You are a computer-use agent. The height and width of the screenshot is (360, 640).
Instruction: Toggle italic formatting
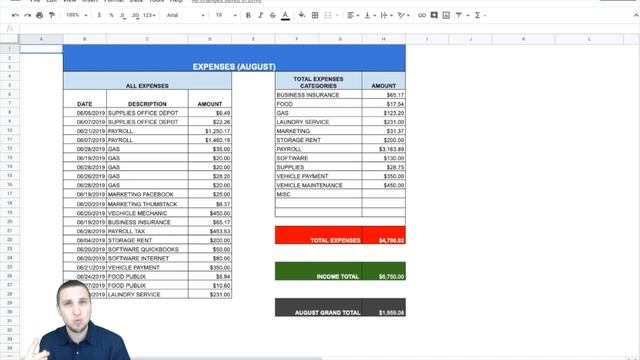[x=260, y=15]
